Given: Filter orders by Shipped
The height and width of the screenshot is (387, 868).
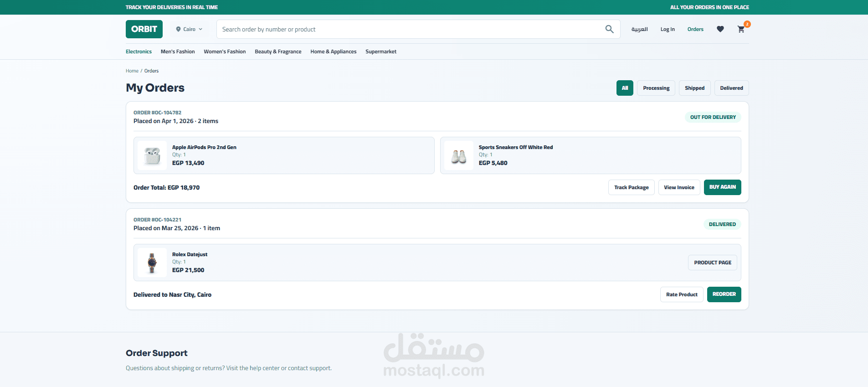Looking at the screenshot, I should [x=694, y=88].
